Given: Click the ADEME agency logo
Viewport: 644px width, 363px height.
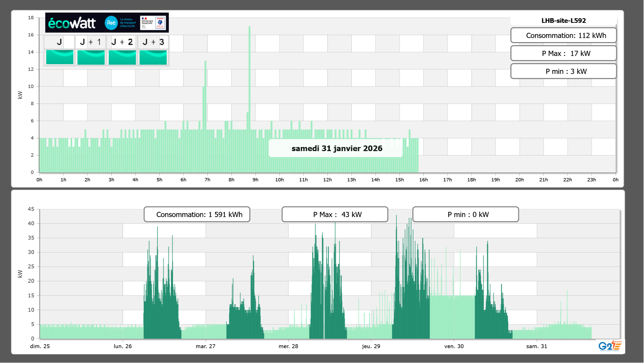Looking at the screenshot, I should (x=160, y=23).
